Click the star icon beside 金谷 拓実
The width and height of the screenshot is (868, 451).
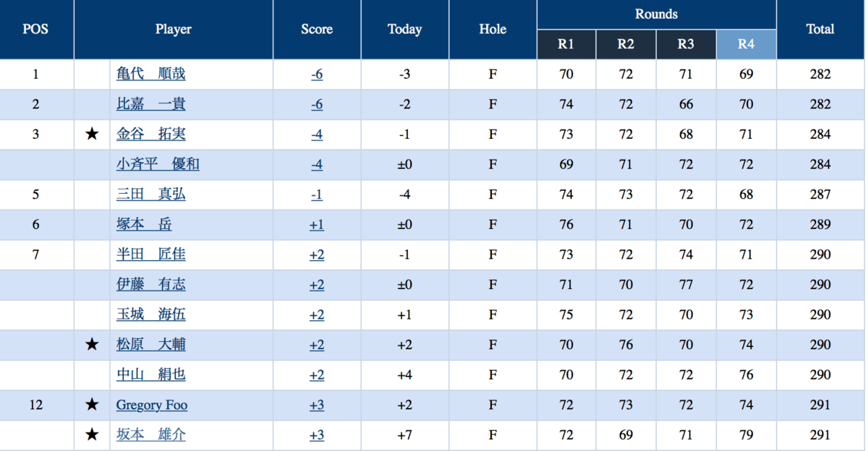(92, 134)
